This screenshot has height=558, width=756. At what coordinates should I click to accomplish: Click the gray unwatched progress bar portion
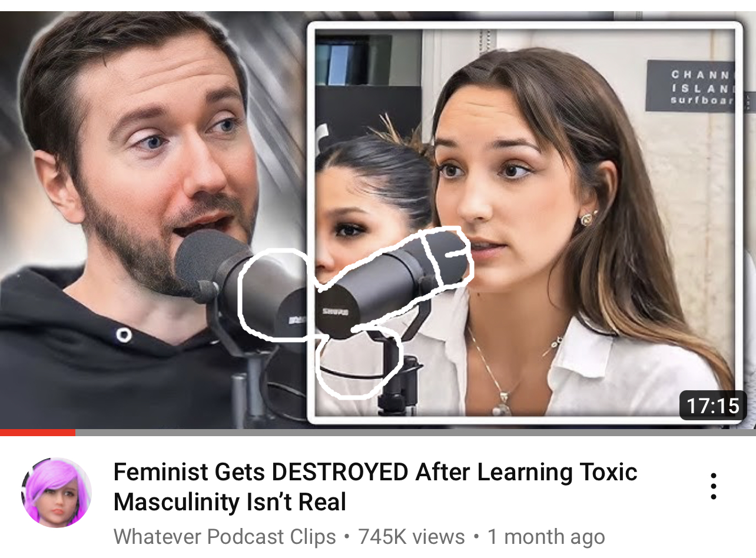pos(416,433)
